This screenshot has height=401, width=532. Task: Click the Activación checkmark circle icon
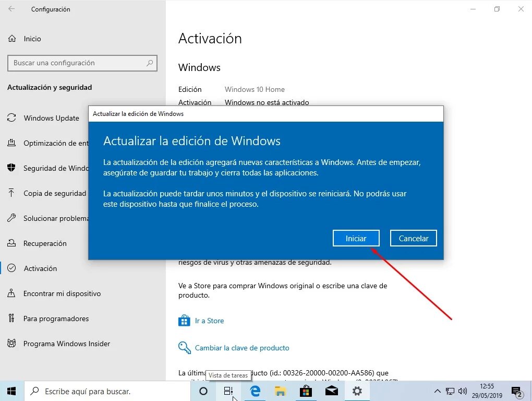point(11,268)
